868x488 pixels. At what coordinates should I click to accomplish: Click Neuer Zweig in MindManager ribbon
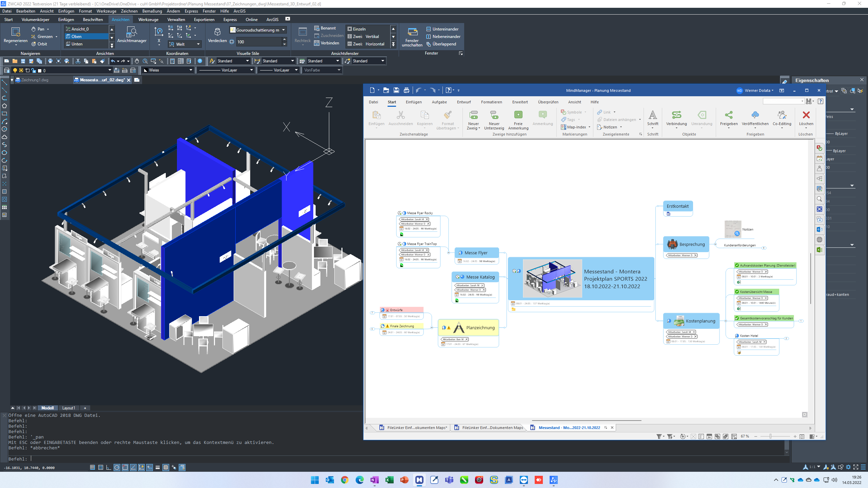[x=473, y=120]
